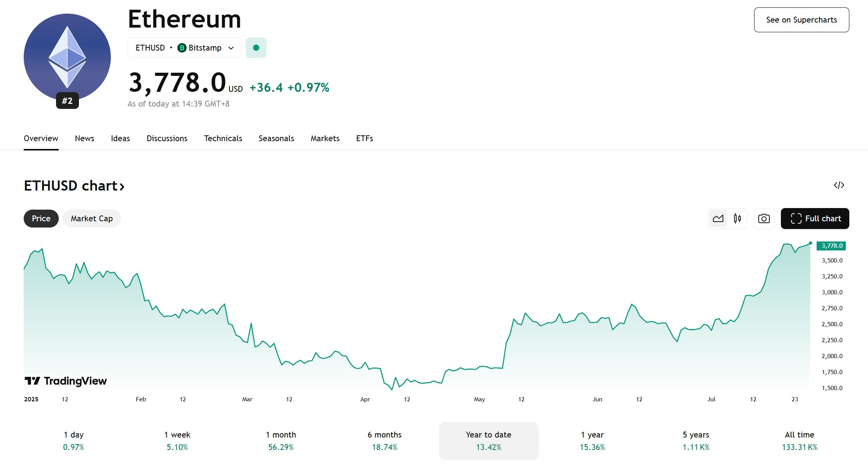Click the 'As of today at 14:39 GMT+8' text
The image size is (868, 469).
pyautogui.click(x=178, y=104)
